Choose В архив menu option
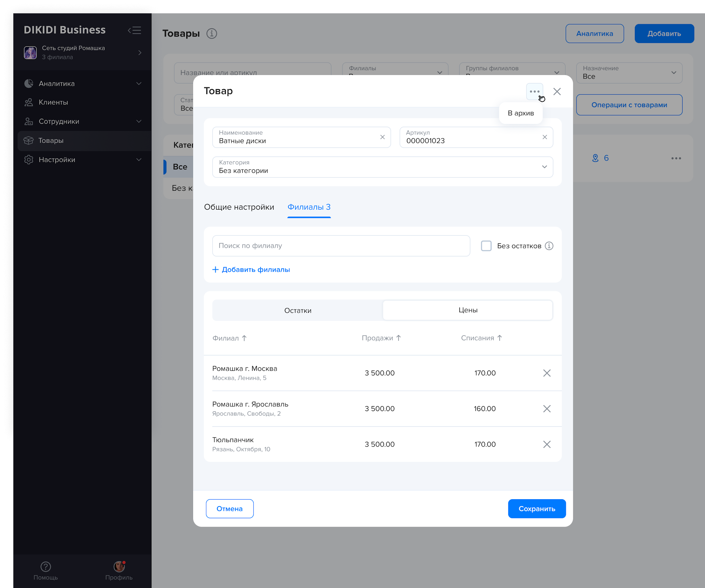This screenshot has height=588, width=705. [520, 113]
